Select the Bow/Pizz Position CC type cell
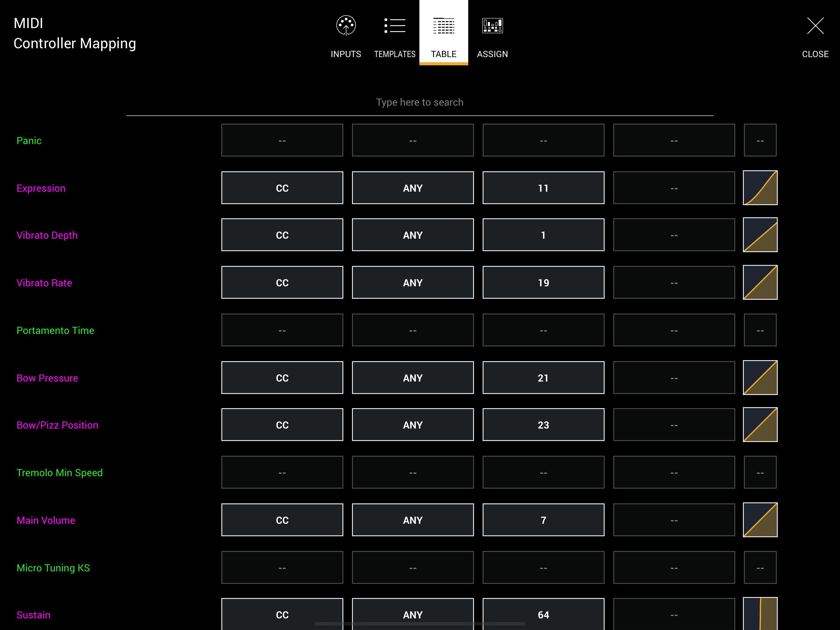This screenshot has height=630, width=840. (x=282, y=425)
